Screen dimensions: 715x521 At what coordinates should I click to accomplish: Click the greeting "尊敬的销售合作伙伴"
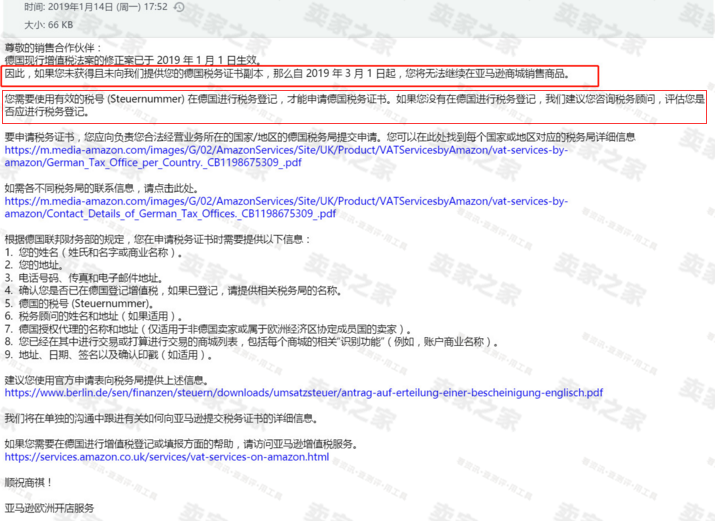click(50, 48)
